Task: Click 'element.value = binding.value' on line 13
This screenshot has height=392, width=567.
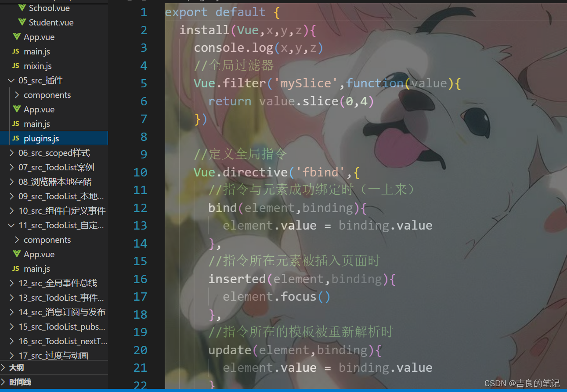Action: pyautogui.click(x=328, y=226)
